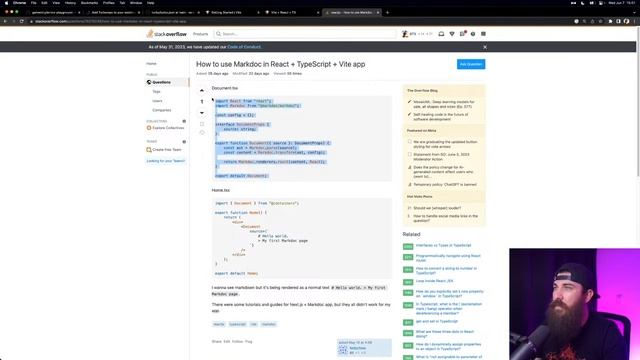Click the reactjs tag
Image resolution: width=640 pixels, height=360 pixels.
(219, 324)
